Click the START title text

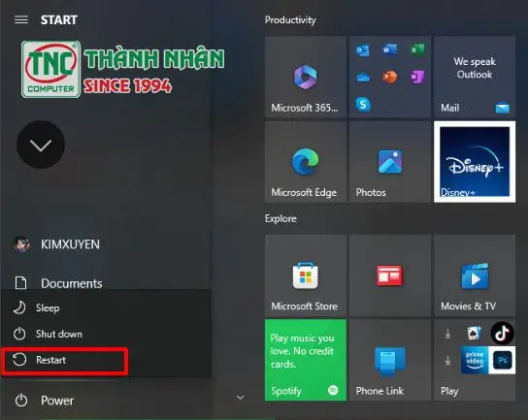point(59,19)
